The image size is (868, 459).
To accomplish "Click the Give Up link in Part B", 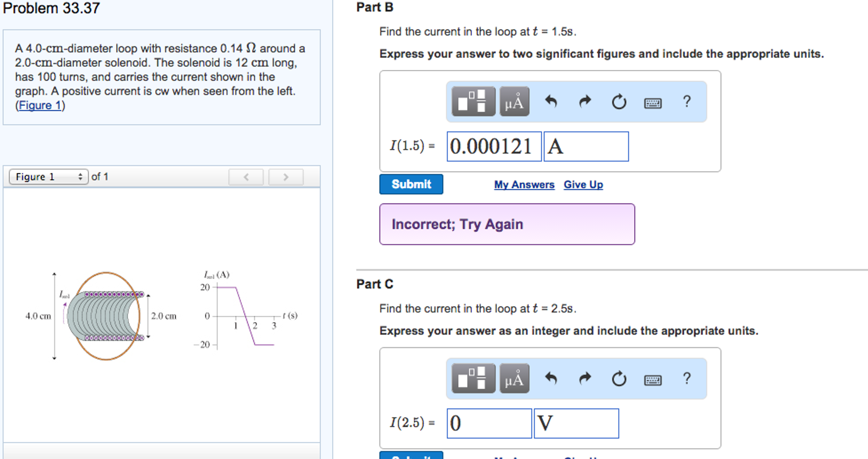I will (x=583, y=185).
